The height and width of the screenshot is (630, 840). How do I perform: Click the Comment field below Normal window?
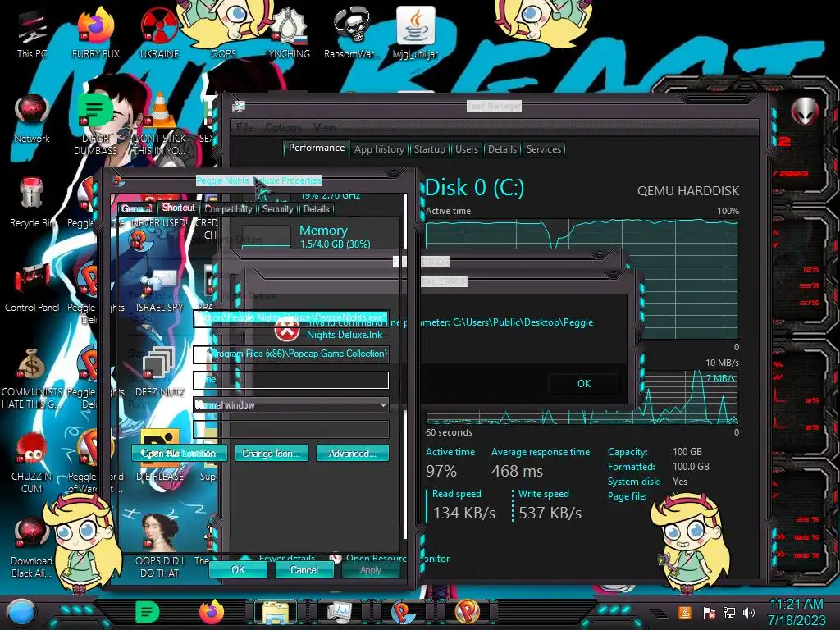(291, 430)
